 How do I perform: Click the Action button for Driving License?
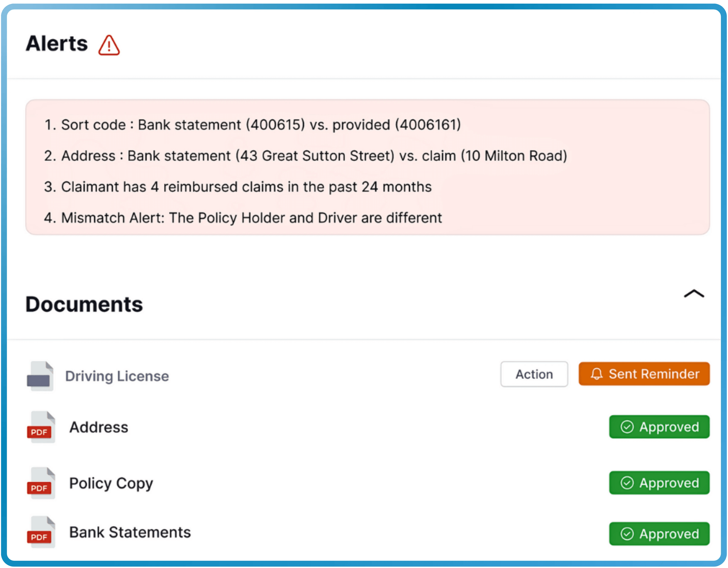[x=534, y=374]
